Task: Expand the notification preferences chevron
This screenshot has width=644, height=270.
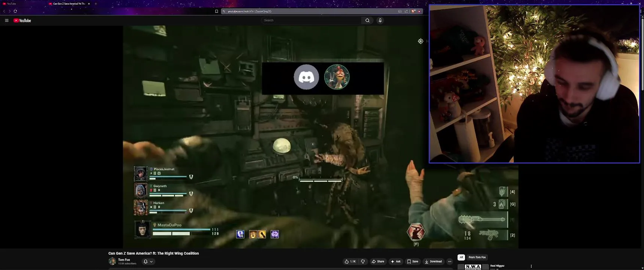Action: (x=151, y=261)
